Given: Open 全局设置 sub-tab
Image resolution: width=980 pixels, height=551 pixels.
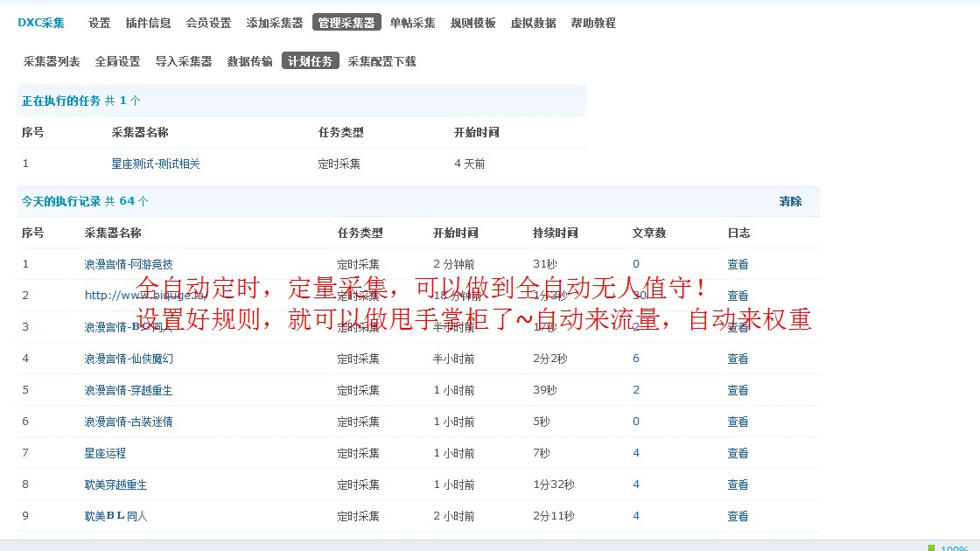Looking at the screenshot, I should (x=117, y=61).
